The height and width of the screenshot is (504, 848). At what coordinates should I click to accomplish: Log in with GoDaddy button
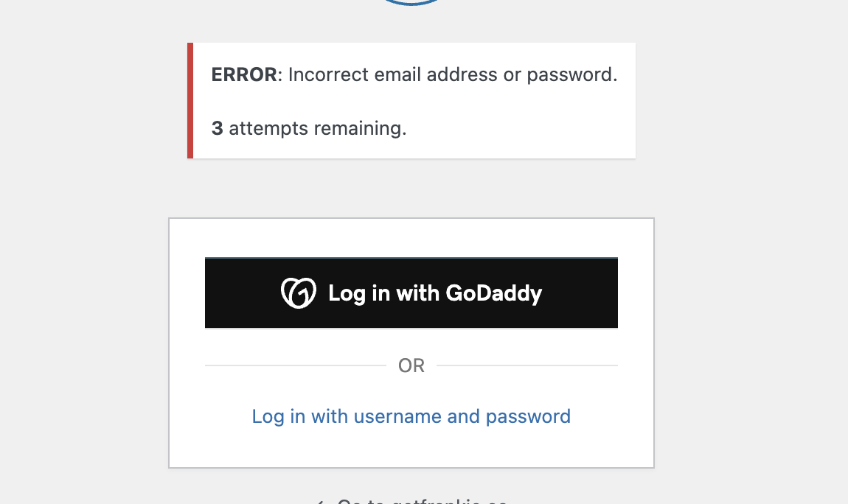click(411, 293)
